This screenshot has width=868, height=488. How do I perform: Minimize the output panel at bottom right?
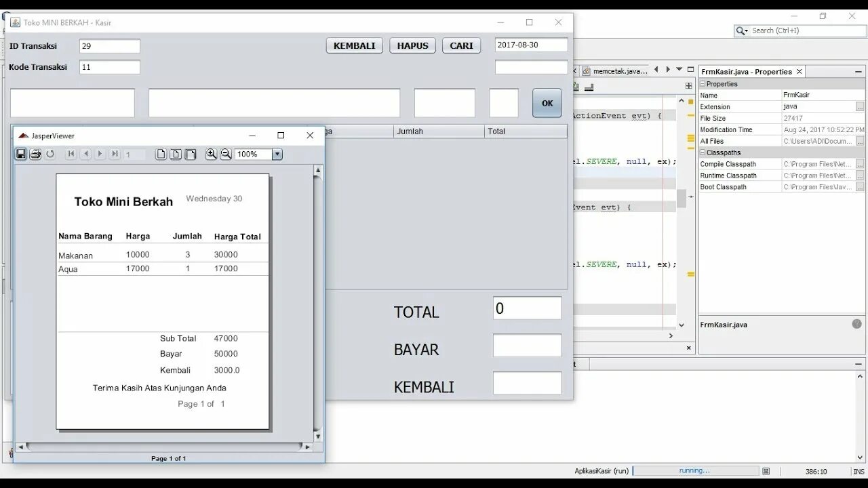(859, 364)
